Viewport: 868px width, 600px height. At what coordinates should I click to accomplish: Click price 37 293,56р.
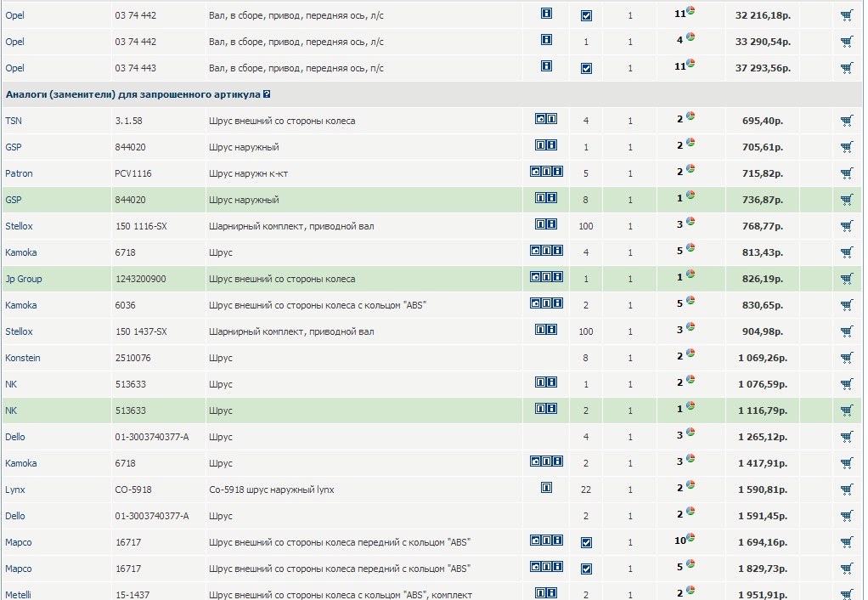coord(763,68)
